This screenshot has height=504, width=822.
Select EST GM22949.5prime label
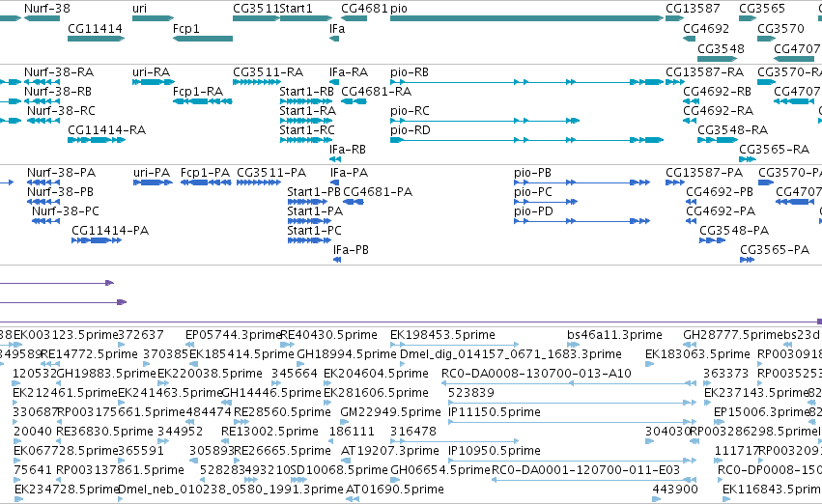390,412
